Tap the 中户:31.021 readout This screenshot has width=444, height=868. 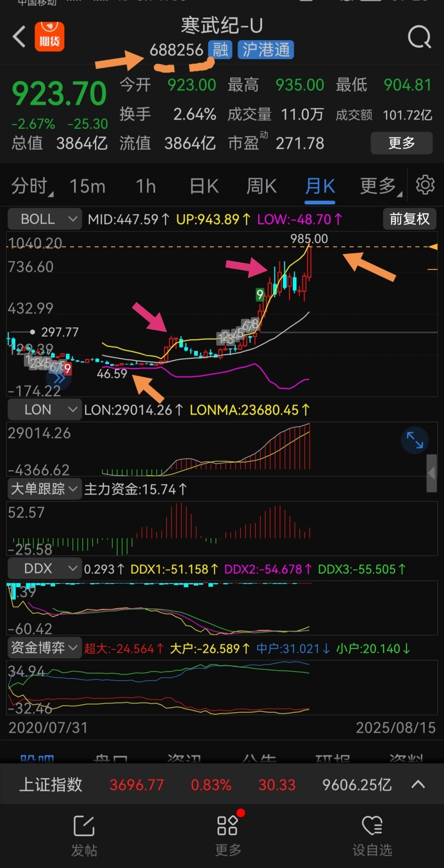(x=293, y=649)
